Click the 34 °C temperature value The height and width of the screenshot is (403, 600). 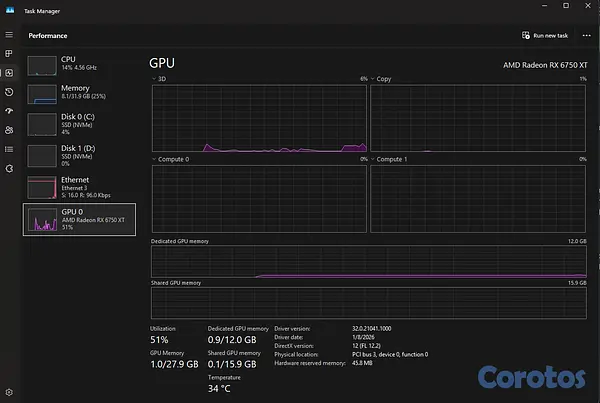coord(219,389)
